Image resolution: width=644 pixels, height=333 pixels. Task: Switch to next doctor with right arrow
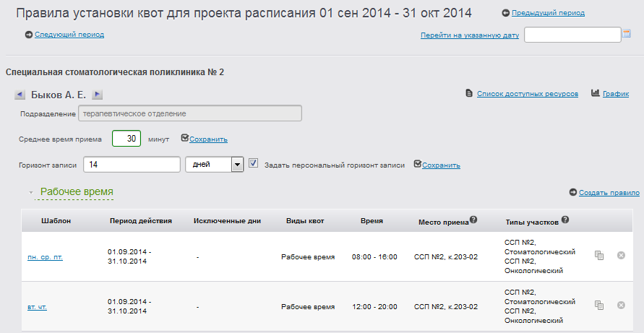[97, 95]
